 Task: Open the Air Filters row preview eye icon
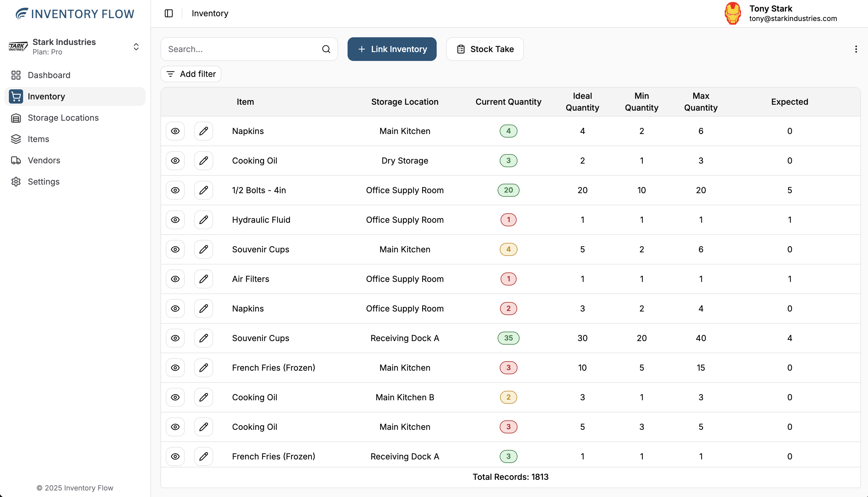pyautogui.click(x=175, y=279)
